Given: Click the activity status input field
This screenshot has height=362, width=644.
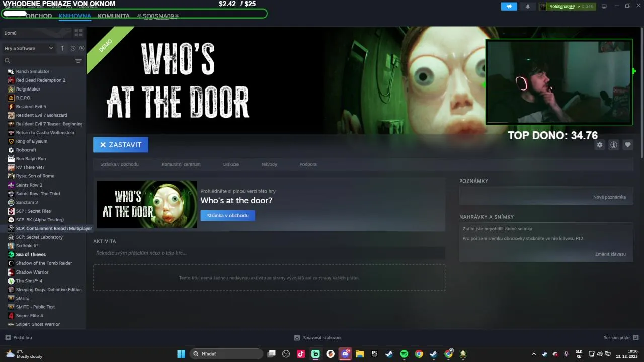Looking at the screenshot, I should pyautogui.click(x=269, y=253).
